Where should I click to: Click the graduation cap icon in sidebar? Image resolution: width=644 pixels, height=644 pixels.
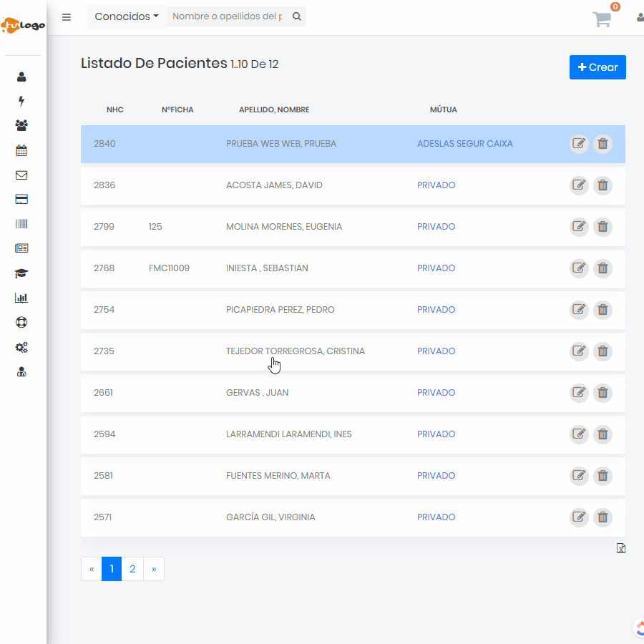[x=21, y=273]
